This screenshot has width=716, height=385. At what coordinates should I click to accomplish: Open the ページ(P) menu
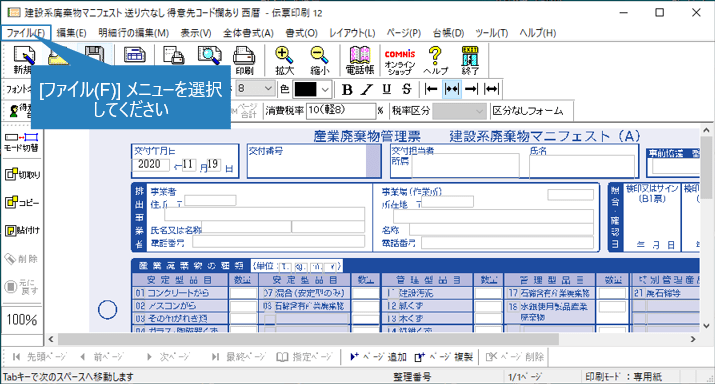pos(404,33)
